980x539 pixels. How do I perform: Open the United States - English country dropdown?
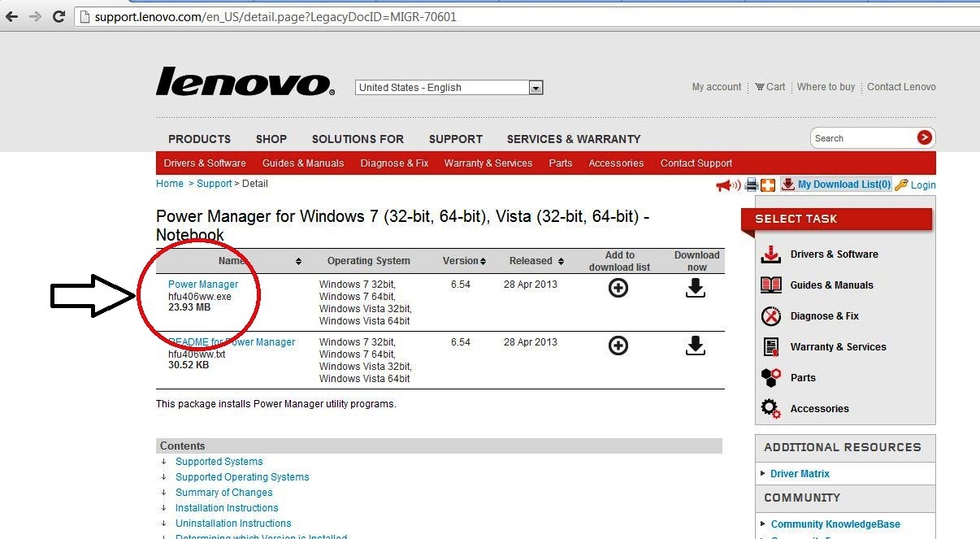tap(449, 88)
